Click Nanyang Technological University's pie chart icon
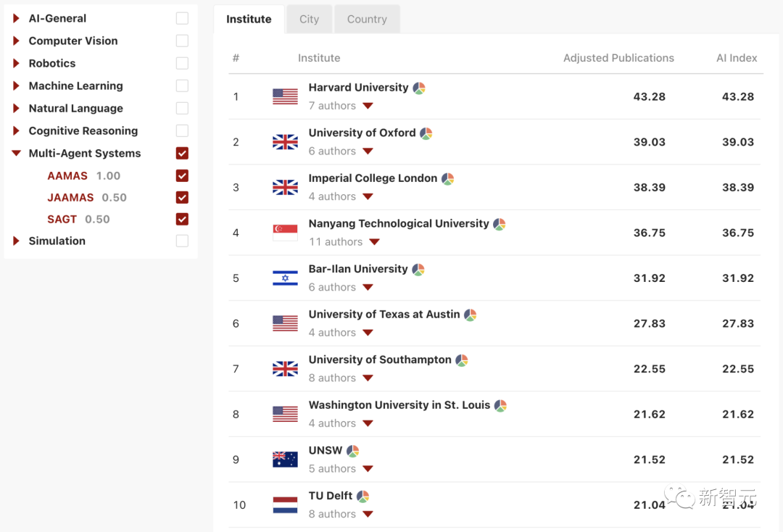The image size is (783, 532). (500, 225)
